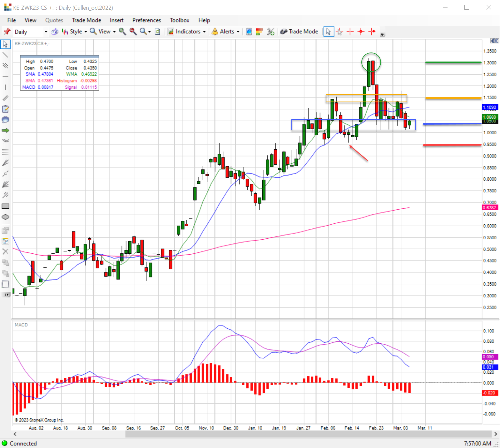
Task: Click the blue 1.1093 price label
Action: coord(490,107)
